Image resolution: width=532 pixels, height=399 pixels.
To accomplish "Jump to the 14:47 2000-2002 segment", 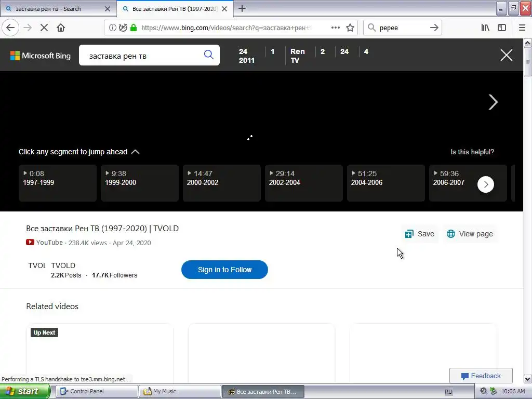I will click(222, 183).
